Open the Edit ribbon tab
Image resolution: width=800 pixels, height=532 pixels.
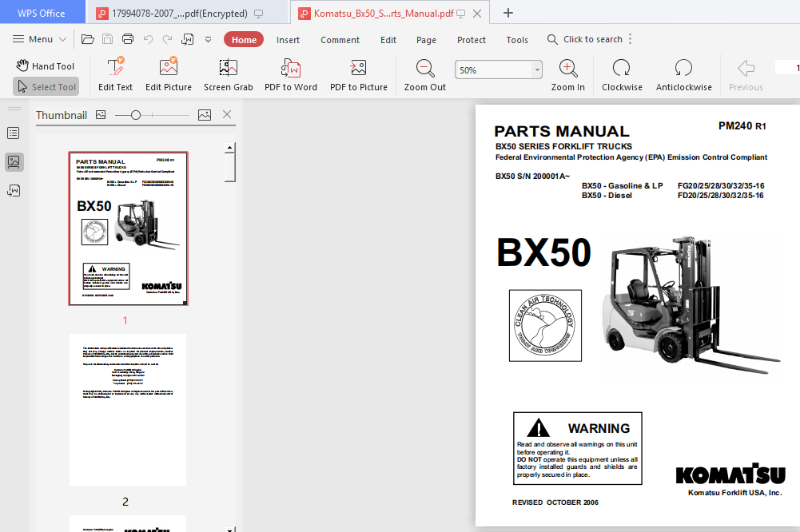[x=388, y=40]
